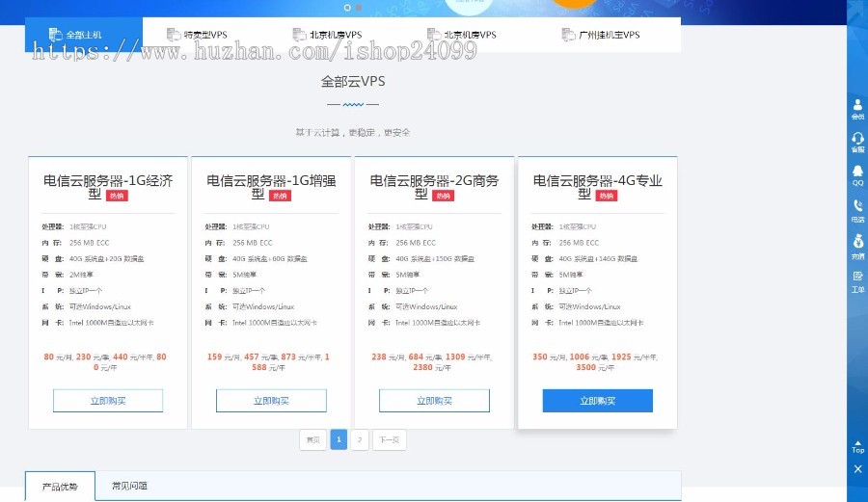Jump back up with the Top arrow
Viewport: 868px width, 502px height.
click(857, 447)
